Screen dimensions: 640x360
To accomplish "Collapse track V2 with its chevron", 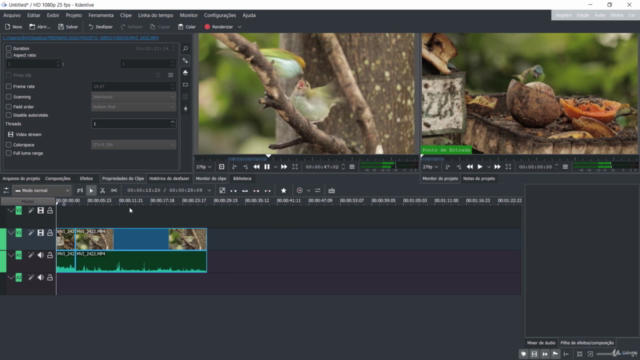I will pos(11,211).
